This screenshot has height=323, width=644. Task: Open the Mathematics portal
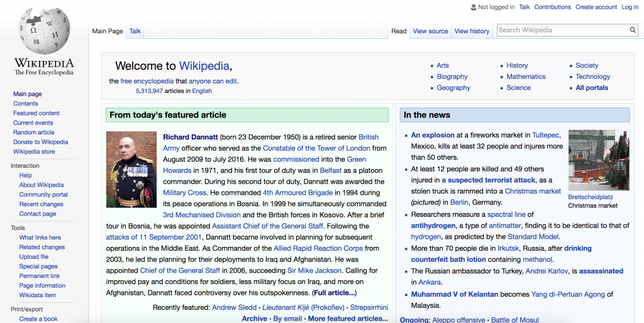pyautogui.click(x=526, y=76)
